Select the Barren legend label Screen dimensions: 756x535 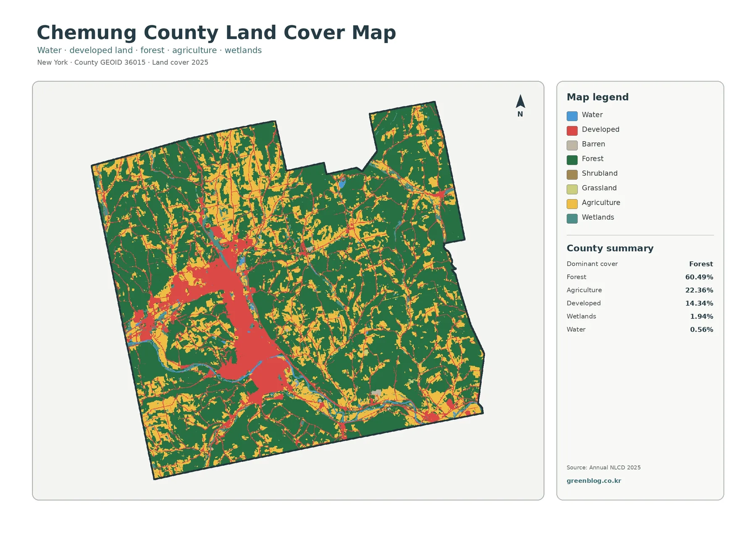[593, 144]
